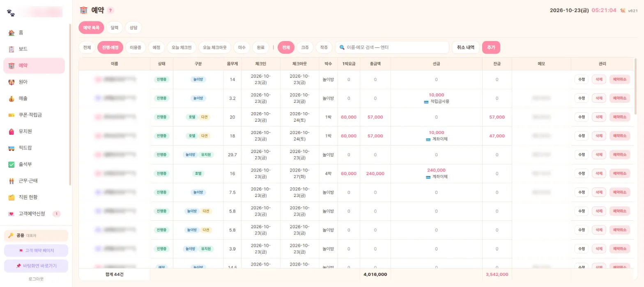Click 수정 for the 18 kg row
Image resolution: width=644 pixels, height=287 pixels.
coord(581,136)
